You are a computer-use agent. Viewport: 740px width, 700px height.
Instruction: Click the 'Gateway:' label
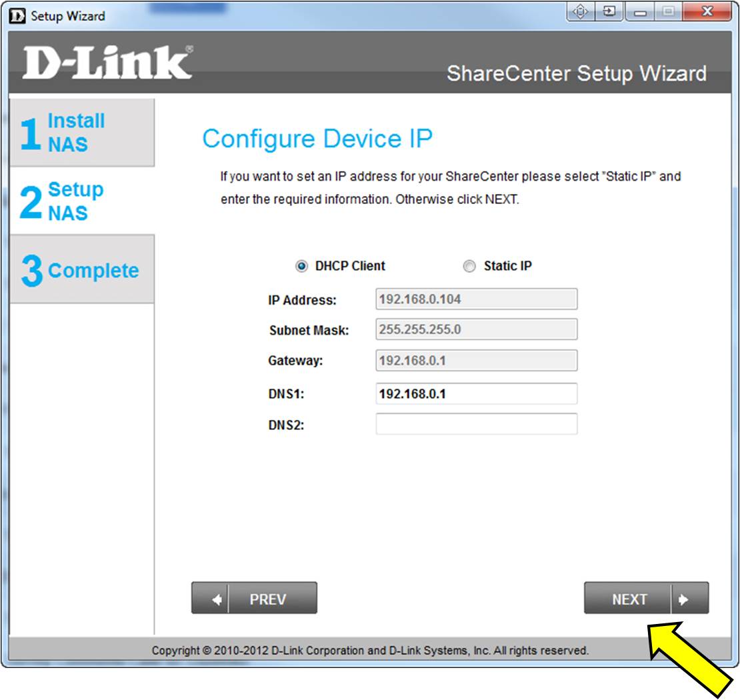295,361
